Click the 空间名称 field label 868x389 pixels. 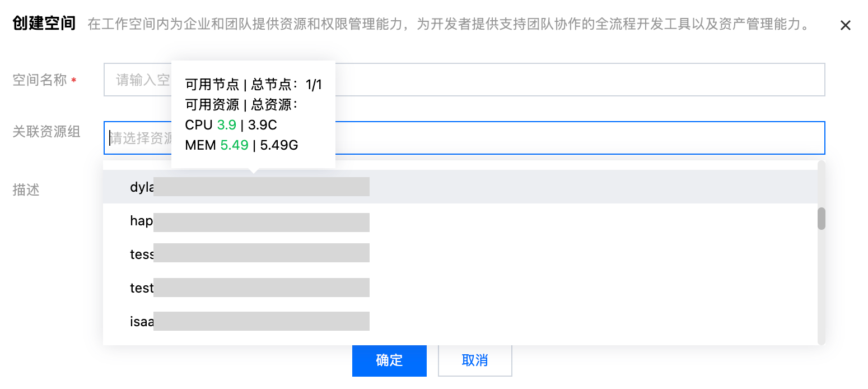click(x=39, y=80)
